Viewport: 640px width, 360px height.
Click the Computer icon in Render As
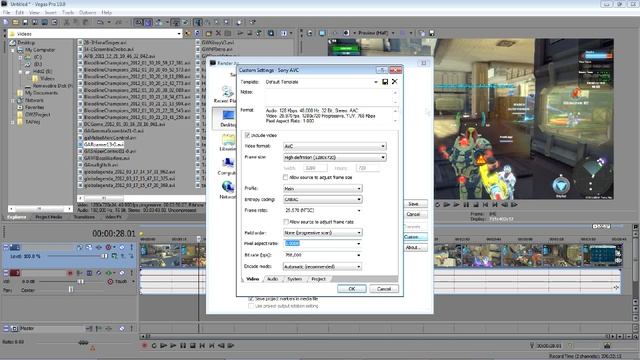coord(227,166)
